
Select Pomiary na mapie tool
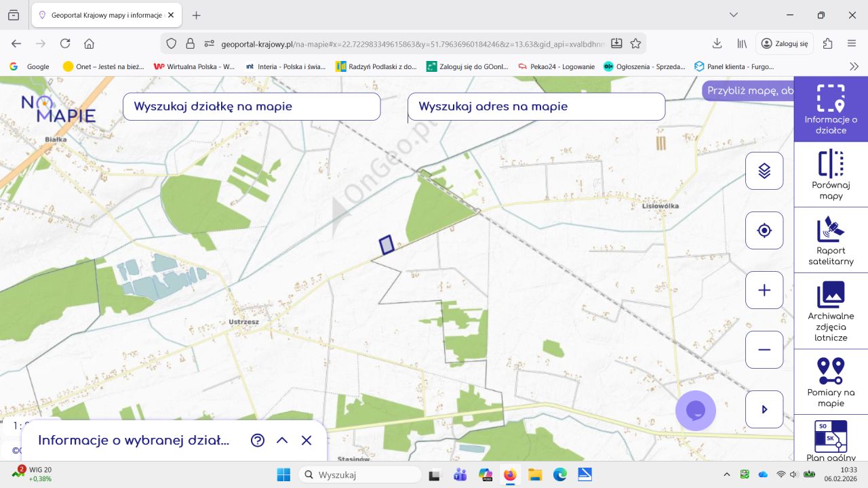click(831, 382)
